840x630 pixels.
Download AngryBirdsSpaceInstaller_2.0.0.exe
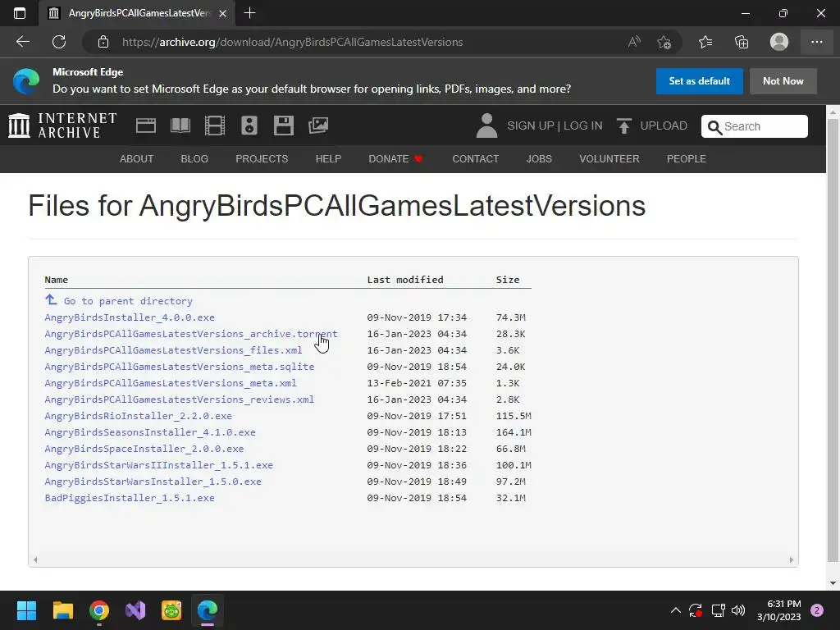click(x=144, y=449)
